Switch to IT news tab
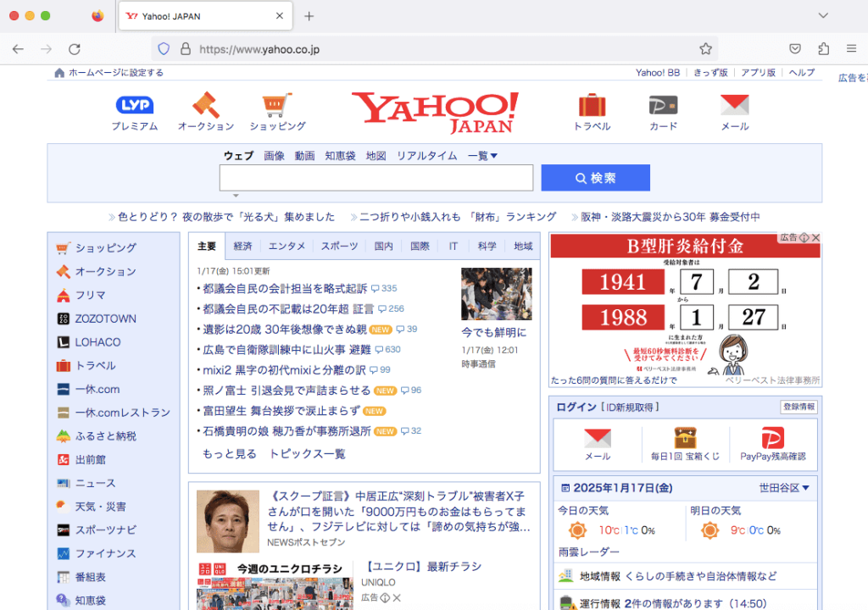This screenshot has height=610, width=868. 453,247
